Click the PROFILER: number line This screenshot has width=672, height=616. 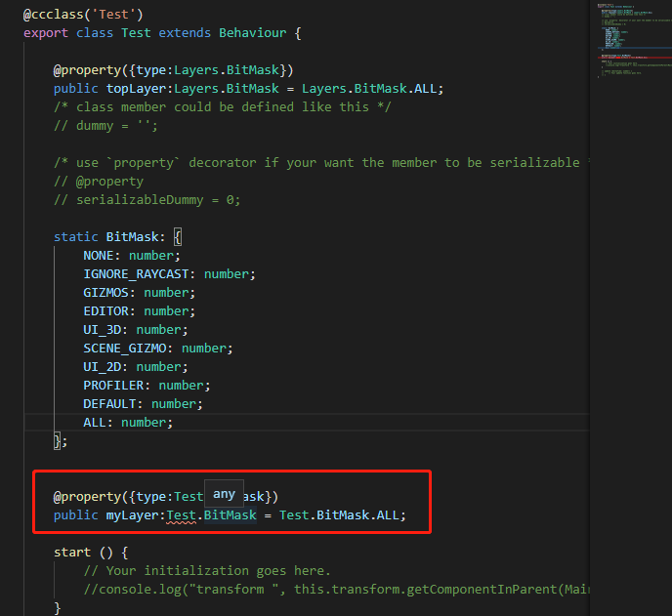pyautogui.click(x=147, y=386)
